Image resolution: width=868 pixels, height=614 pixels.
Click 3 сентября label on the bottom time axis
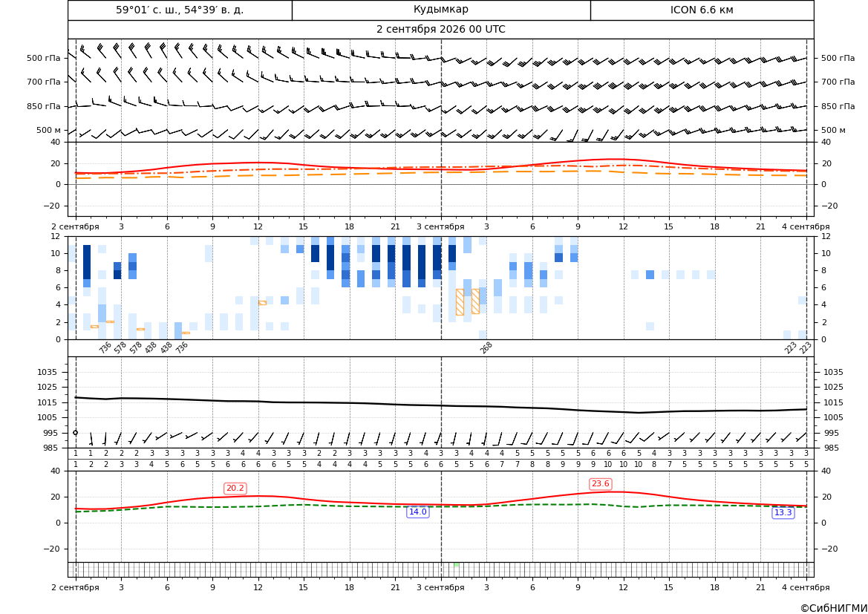tap(440, 587)
